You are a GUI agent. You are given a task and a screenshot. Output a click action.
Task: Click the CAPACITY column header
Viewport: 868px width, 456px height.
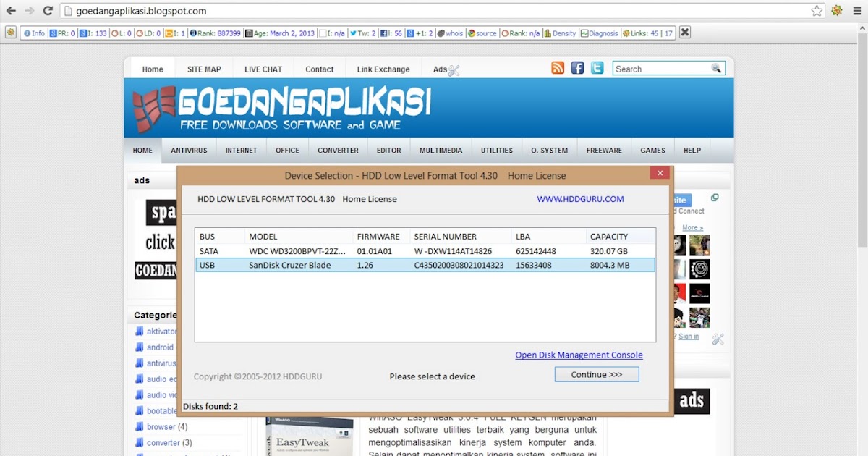point(621,237)
